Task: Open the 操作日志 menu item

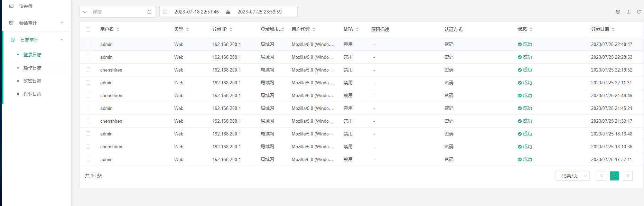Action: [x=32, y=68]
